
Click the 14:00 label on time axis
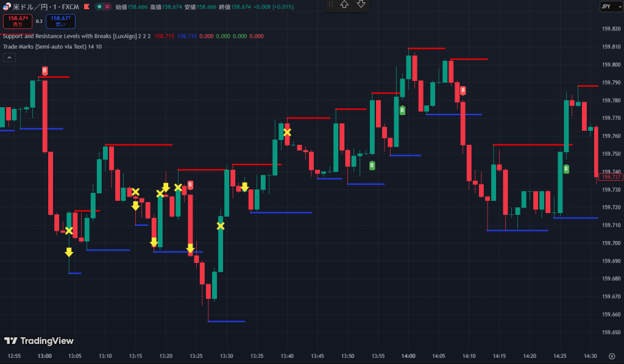coord(408,355)
